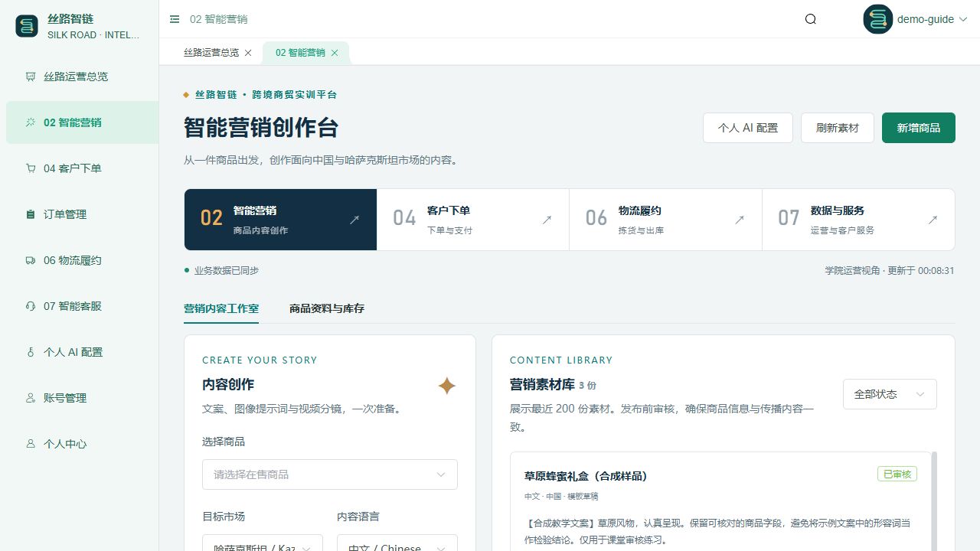Open the 02 智能营销 step card
This screenshot has height=551, width=980.
[280, 220]
